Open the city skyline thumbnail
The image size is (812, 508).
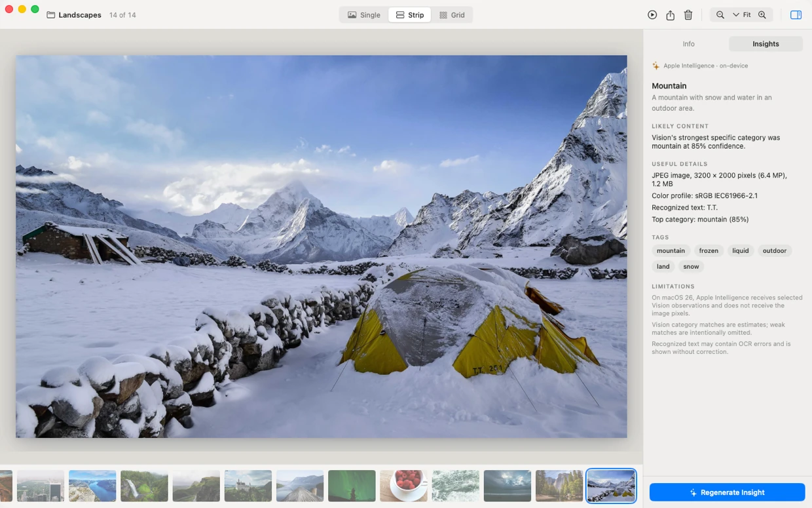click(x=41, y=486)
